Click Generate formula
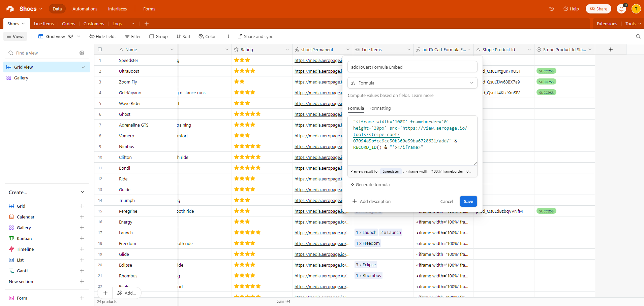This screenshot has width=644, height=306. (x=370, y=184)
